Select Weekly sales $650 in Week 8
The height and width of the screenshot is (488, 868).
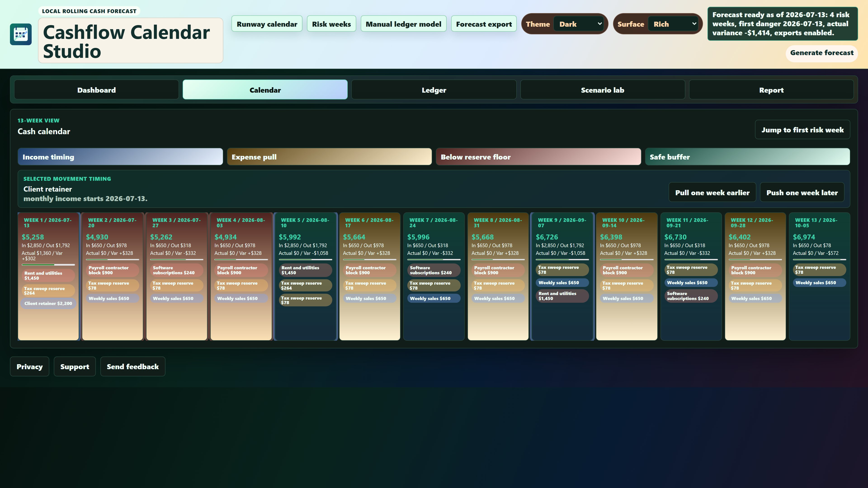click(x=498, y=298)
